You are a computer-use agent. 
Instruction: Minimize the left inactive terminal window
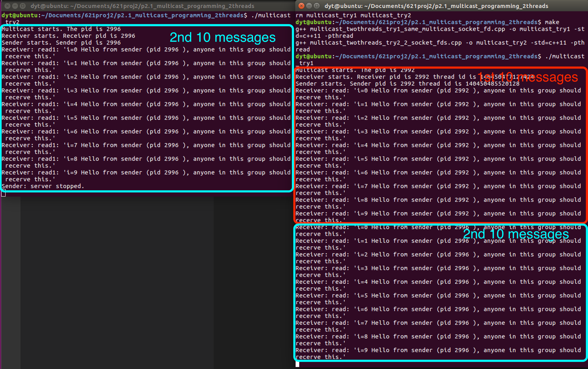tap(15, 6)
